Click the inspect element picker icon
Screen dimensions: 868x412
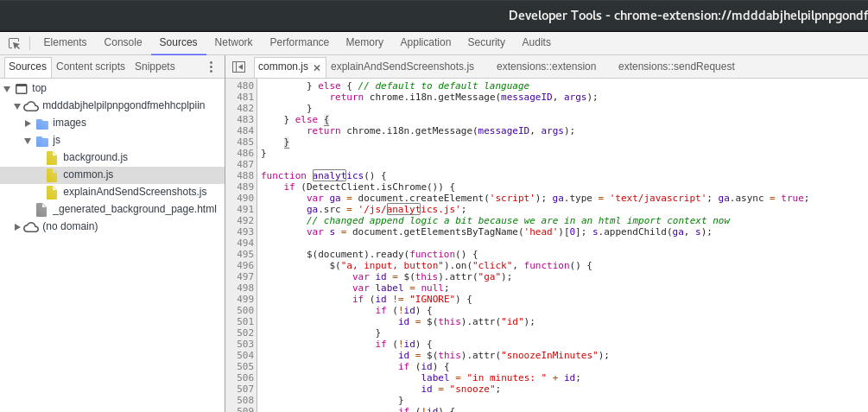tap(14, 42)
